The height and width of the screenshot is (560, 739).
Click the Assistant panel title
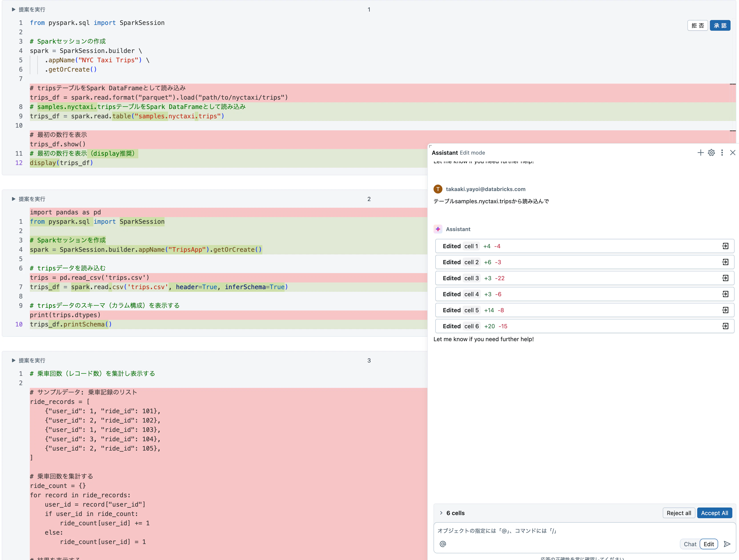(x=445, y=153)
